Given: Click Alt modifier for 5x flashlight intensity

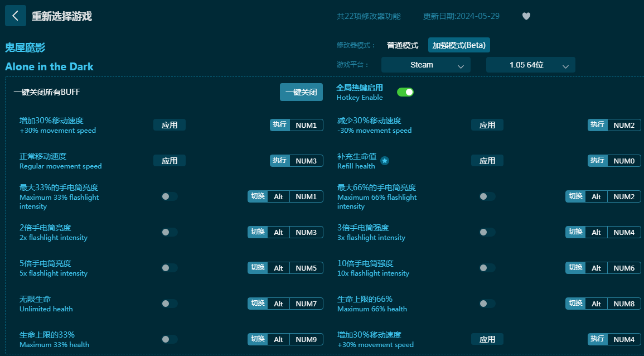Looking at the screenshot, I should (278, 268).
